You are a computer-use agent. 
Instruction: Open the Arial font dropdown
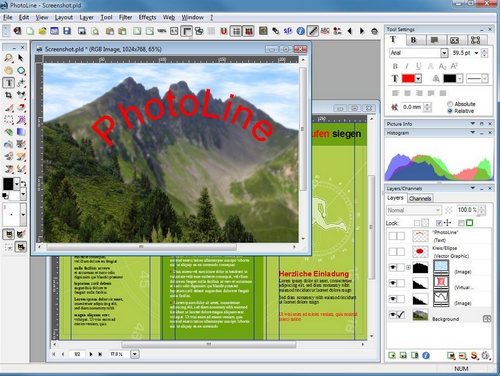click(x=444, y=53)
